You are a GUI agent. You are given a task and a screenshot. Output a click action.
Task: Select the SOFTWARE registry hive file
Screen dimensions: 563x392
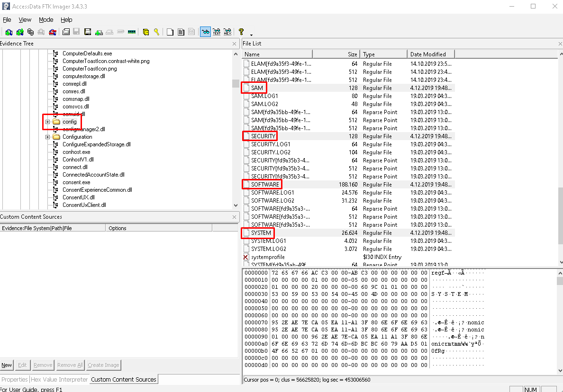265,184
